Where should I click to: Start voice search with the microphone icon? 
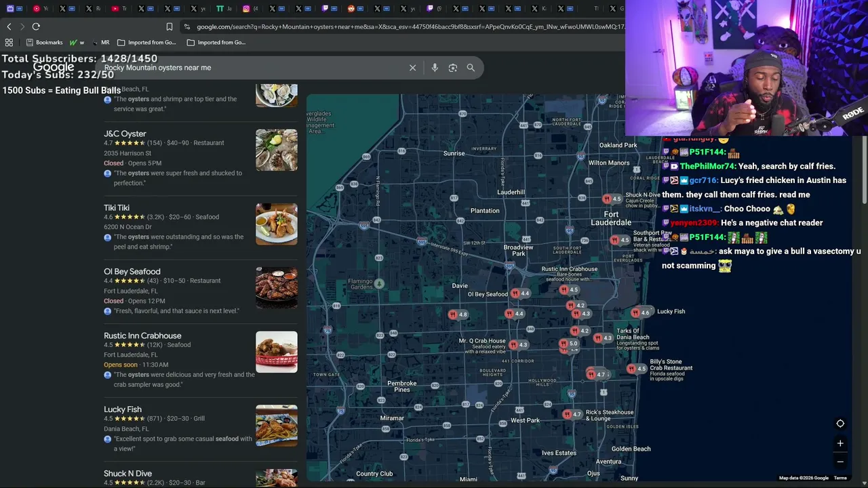435,68
